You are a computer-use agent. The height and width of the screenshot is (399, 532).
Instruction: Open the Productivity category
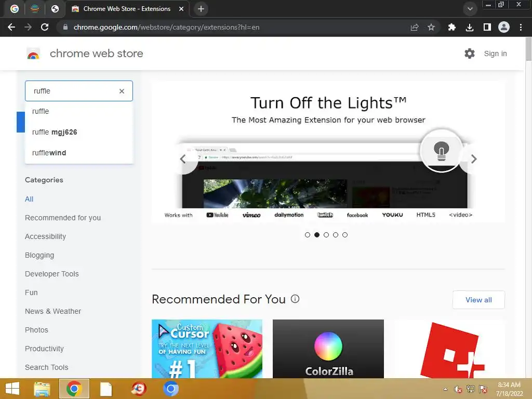tap(44, 349)
